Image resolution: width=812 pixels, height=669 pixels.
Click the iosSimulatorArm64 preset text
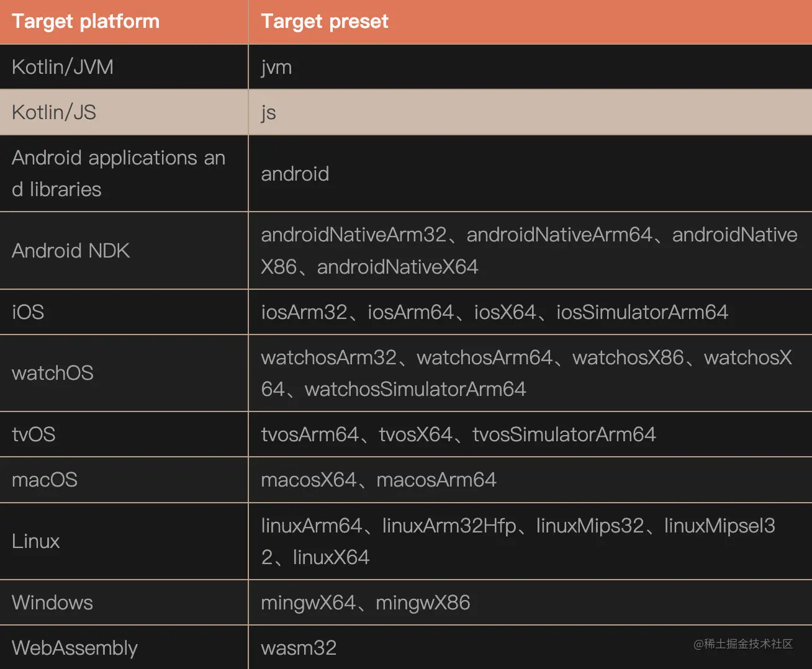[x=642, y=312]
